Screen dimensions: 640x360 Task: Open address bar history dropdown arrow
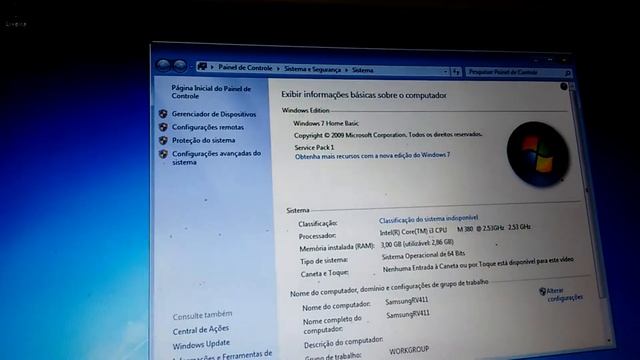[445, 71]
